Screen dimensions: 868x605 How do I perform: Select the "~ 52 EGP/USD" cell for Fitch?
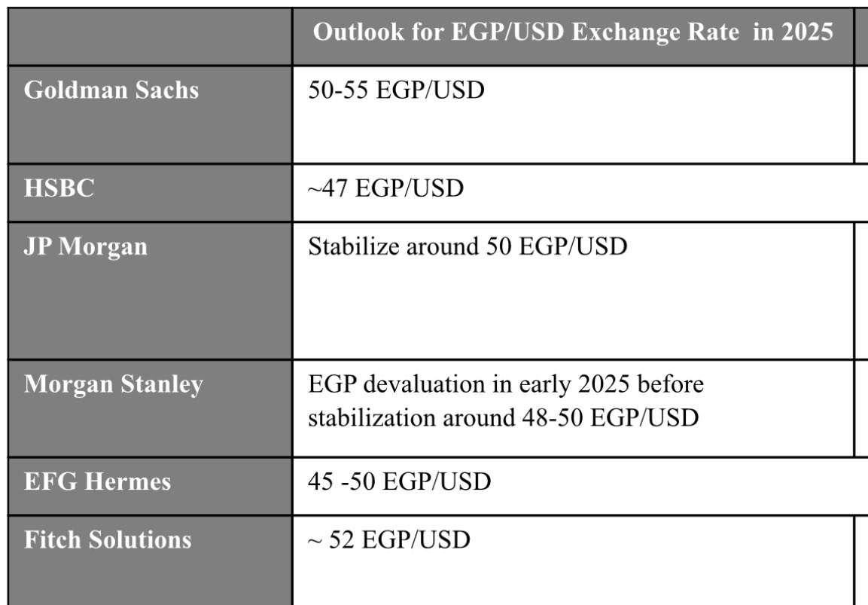click(389, 539)
